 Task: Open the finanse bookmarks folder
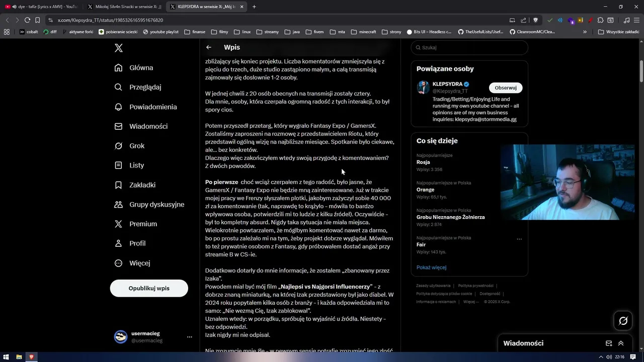[195, 32]
